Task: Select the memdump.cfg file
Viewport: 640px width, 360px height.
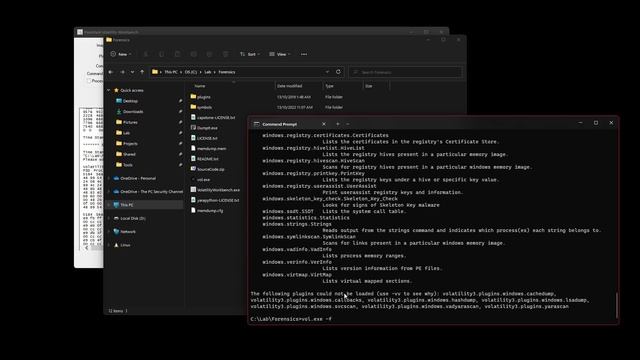Action: (x=210, y=210)
